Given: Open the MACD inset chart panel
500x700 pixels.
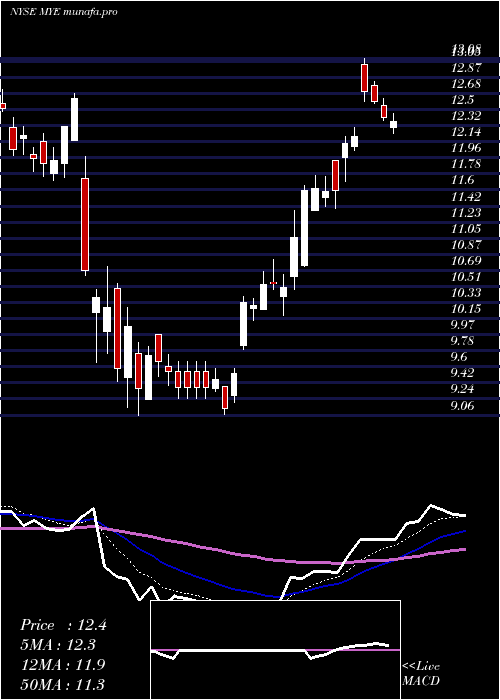Looking at the screenshot, I should pos(275,650).
